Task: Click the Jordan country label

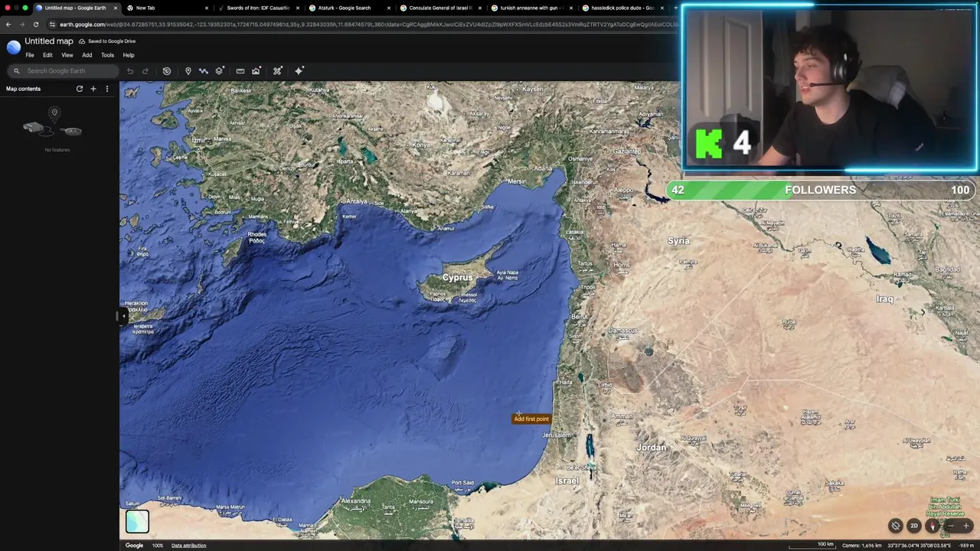Action: (x=652, y=448)
